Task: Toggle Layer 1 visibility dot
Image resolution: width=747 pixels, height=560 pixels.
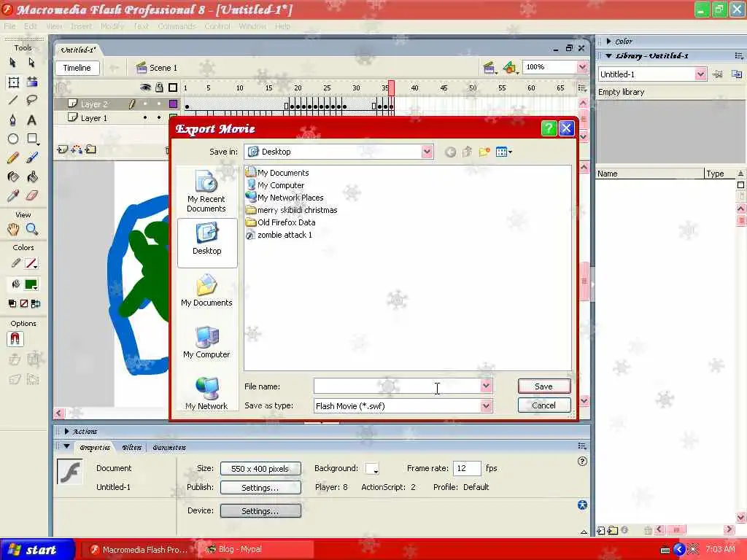Action: pos(145,117)
